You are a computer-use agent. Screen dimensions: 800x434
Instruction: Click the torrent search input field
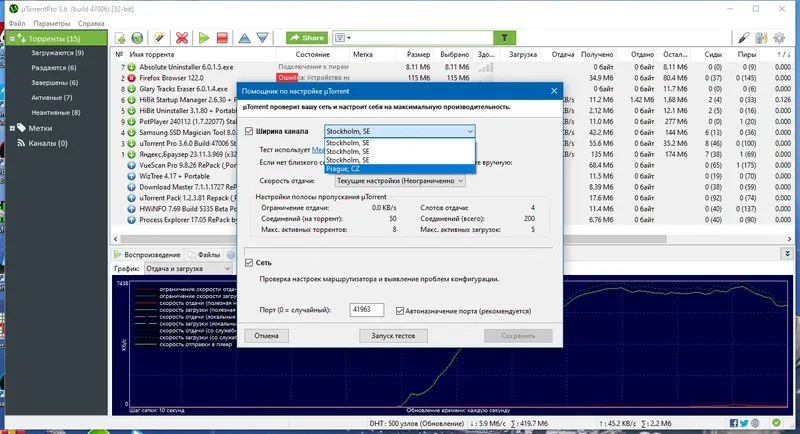point(422,38)
